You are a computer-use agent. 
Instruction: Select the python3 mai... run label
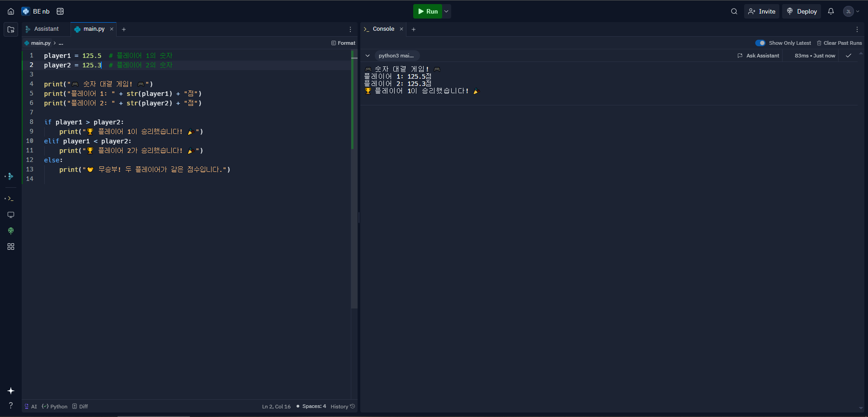click(x=396, y=56)
